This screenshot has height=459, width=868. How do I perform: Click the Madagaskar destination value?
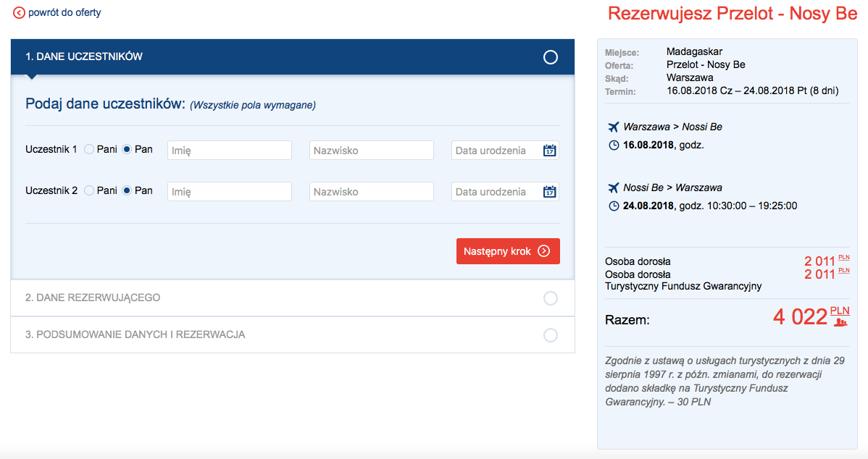(x=694, y=51)
